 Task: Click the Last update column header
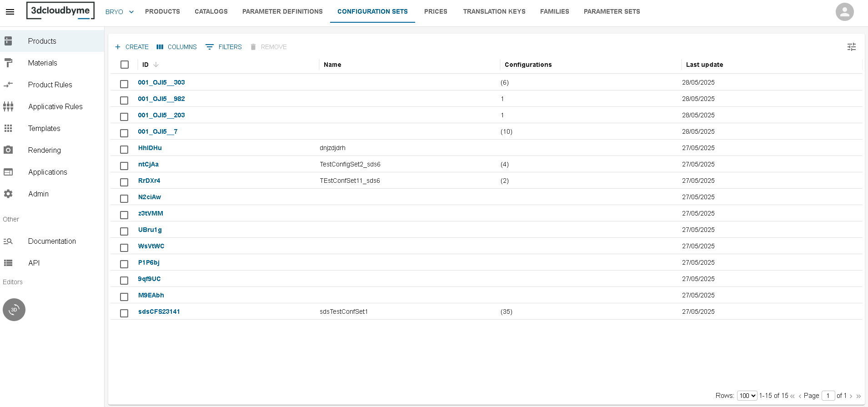[704, 65]
